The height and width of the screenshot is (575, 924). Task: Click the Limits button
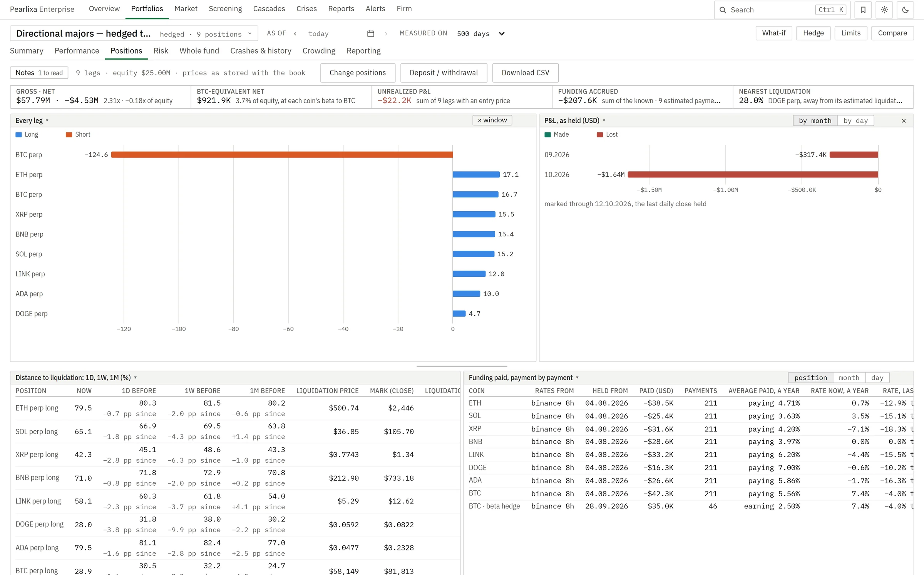coord(850,33)
